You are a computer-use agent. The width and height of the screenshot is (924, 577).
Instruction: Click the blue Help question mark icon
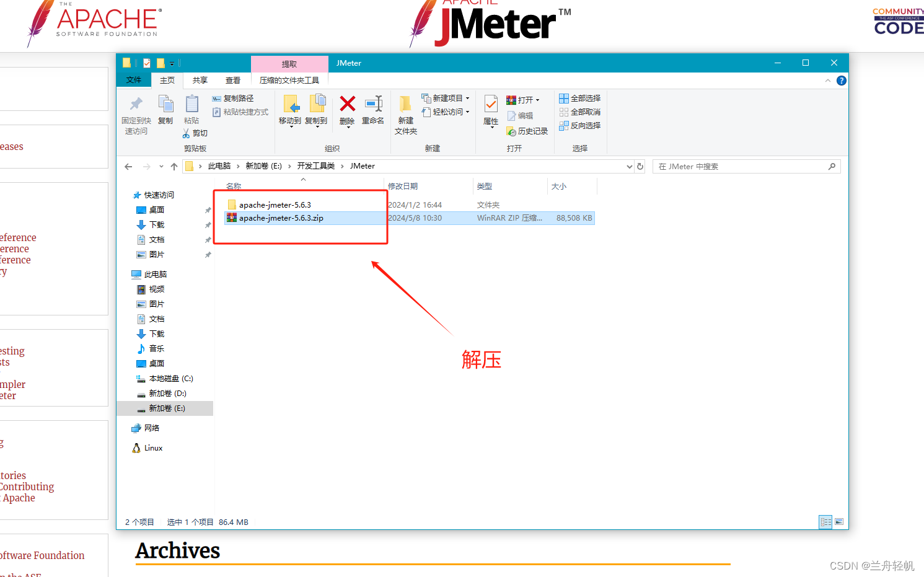[841, 81]
